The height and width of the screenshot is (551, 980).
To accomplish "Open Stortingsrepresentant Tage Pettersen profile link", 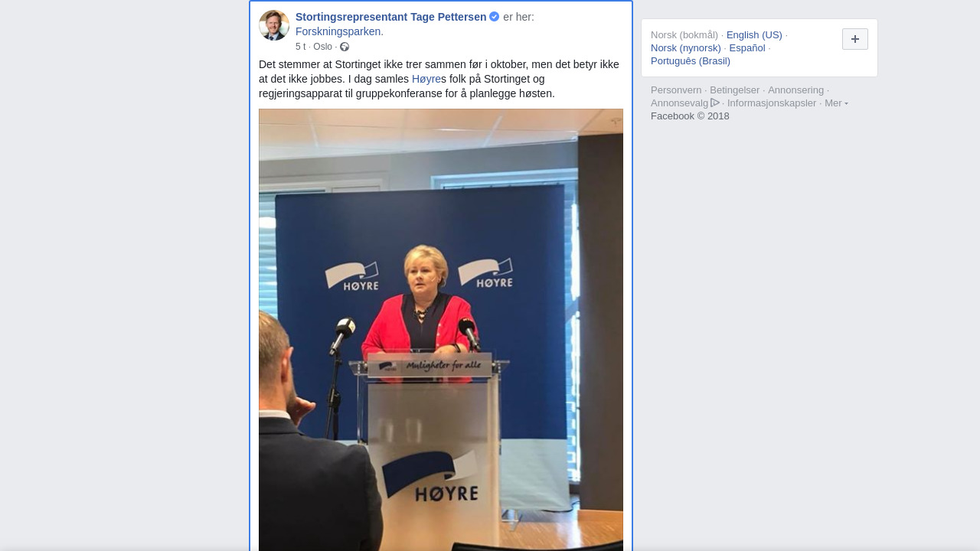I will [x=390, y=17].
